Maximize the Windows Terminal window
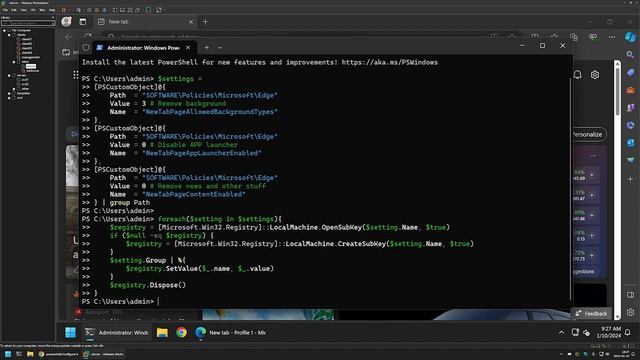 pos(542,46)
